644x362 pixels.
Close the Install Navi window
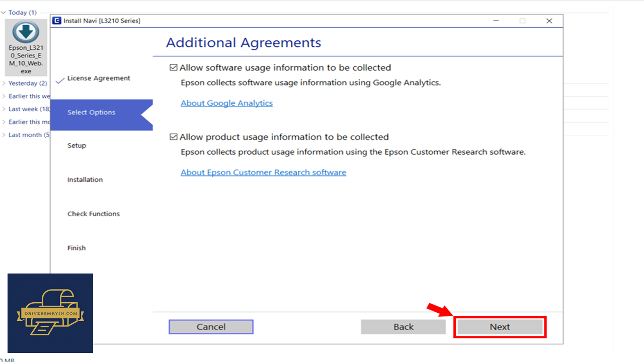[549, 21]
